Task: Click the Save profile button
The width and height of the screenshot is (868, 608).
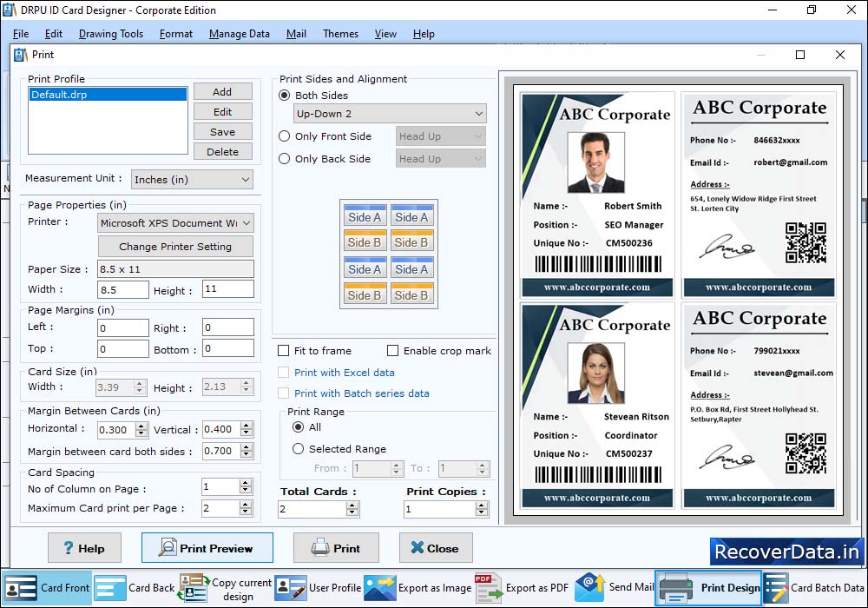Action: [x=222, y=132]
